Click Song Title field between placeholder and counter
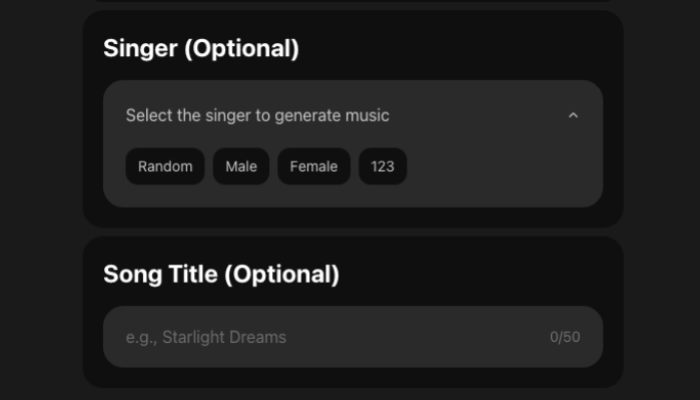 (420, 337)
